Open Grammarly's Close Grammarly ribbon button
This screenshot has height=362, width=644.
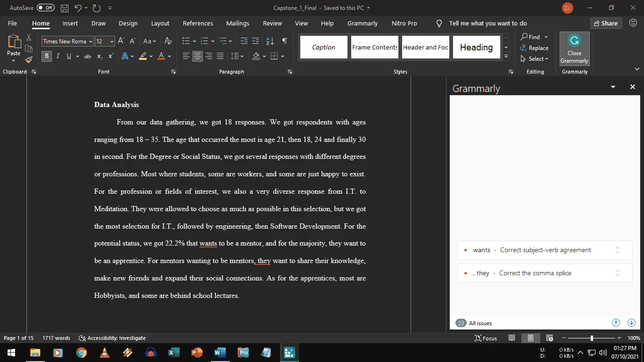tap(574, 49)
